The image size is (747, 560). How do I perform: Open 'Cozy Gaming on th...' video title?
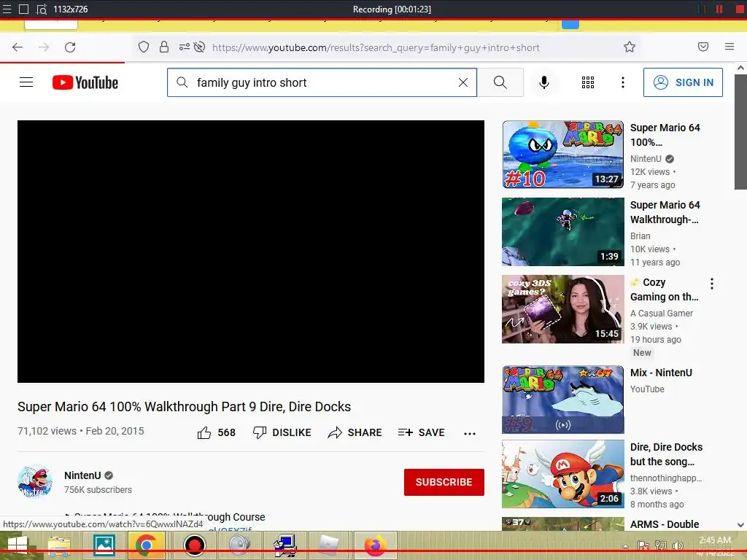point(664,289)
